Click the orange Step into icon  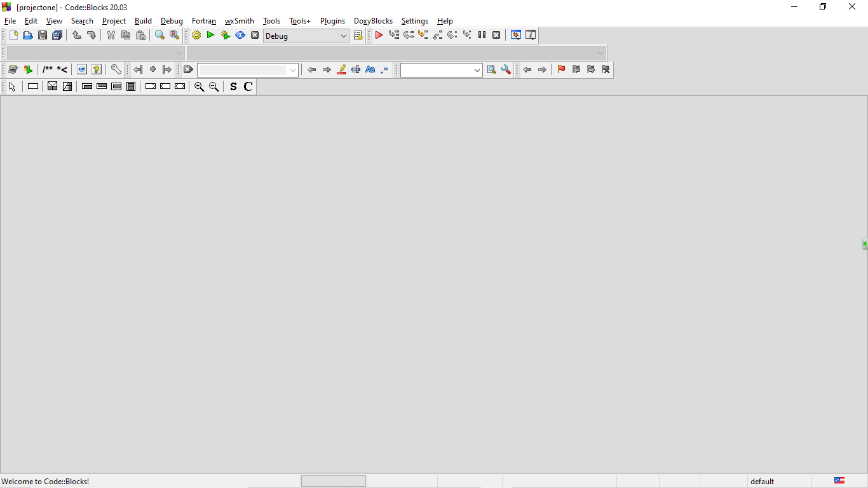pyautogui.click(x=423, y=36)
